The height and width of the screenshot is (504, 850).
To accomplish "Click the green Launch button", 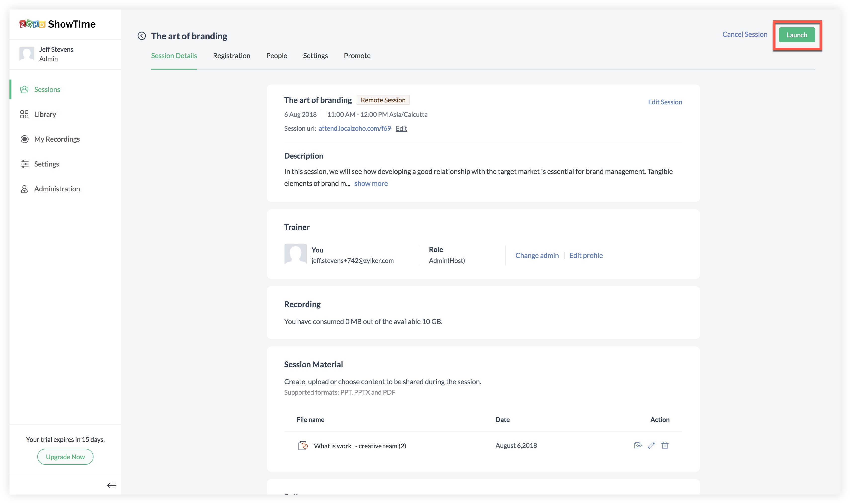I will point(796,35).
